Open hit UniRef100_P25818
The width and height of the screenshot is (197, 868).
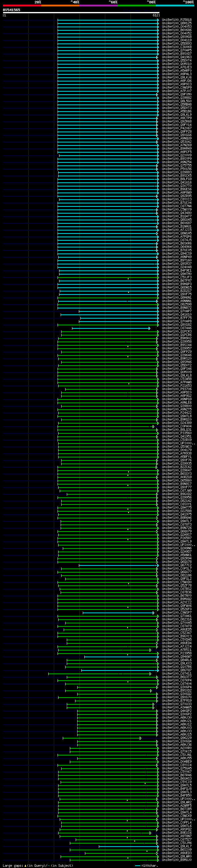coord(177,20)
